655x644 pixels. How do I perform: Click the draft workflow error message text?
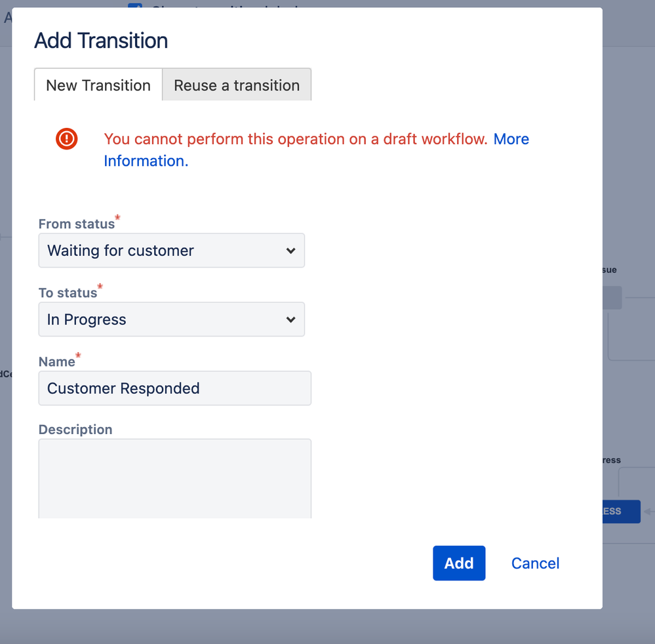(296, 139)
